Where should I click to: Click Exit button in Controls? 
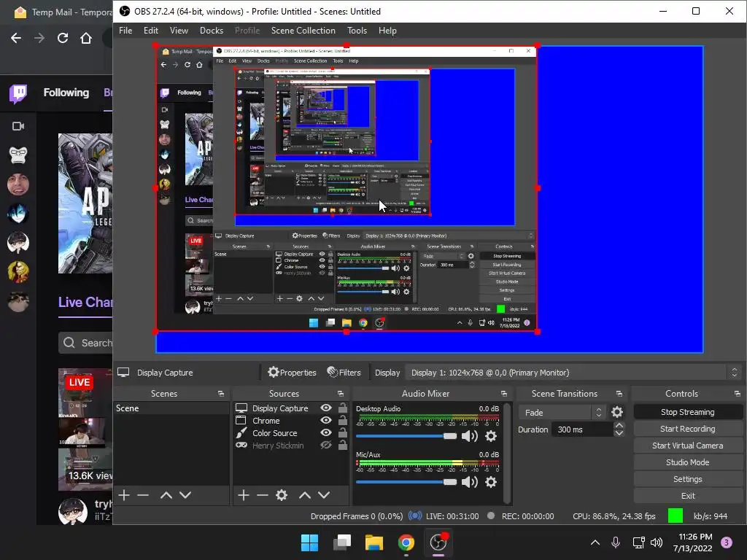click(687, 495)
